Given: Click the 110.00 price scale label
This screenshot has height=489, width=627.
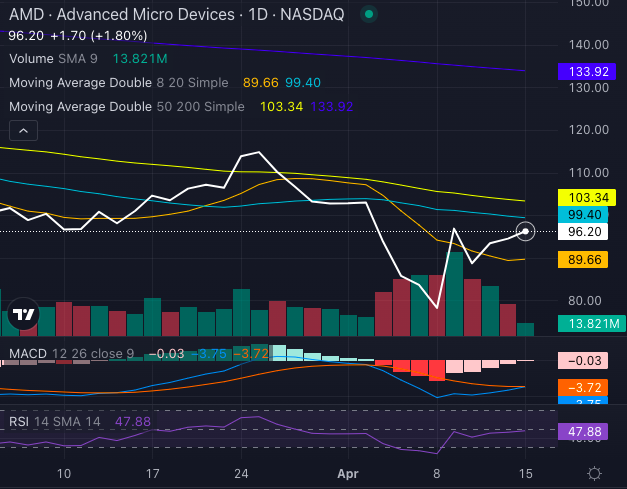Looking at the screenshot, I should (x=589, y=173).
